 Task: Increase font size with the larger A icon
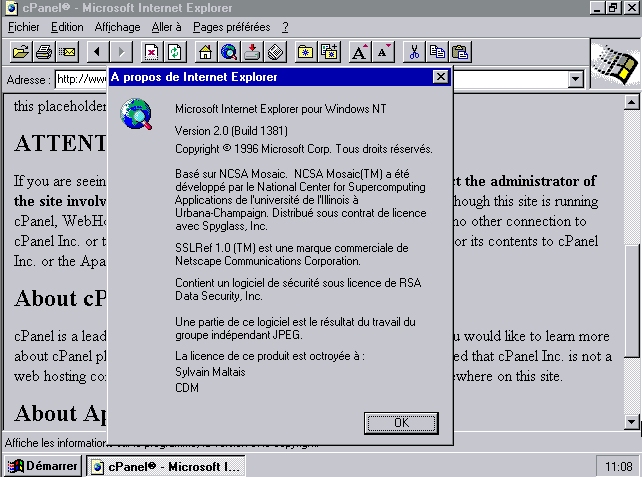pyautogui.click(x=360, y=51)
